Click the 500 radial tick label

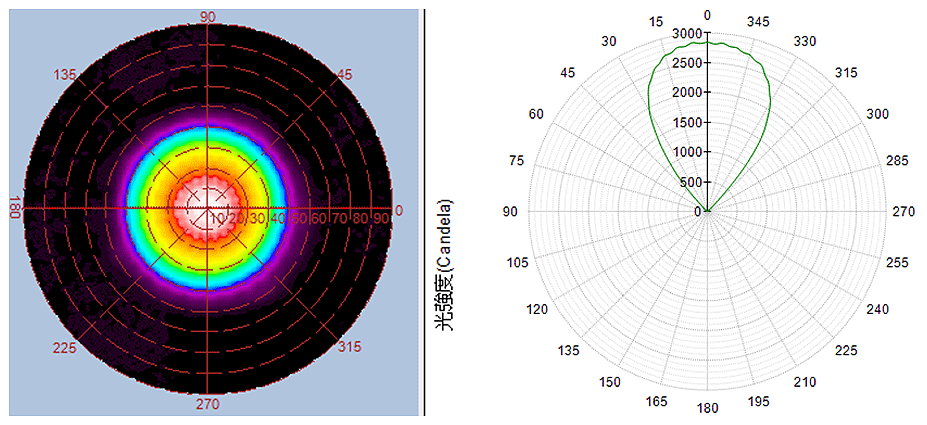(x=691, y=182)
